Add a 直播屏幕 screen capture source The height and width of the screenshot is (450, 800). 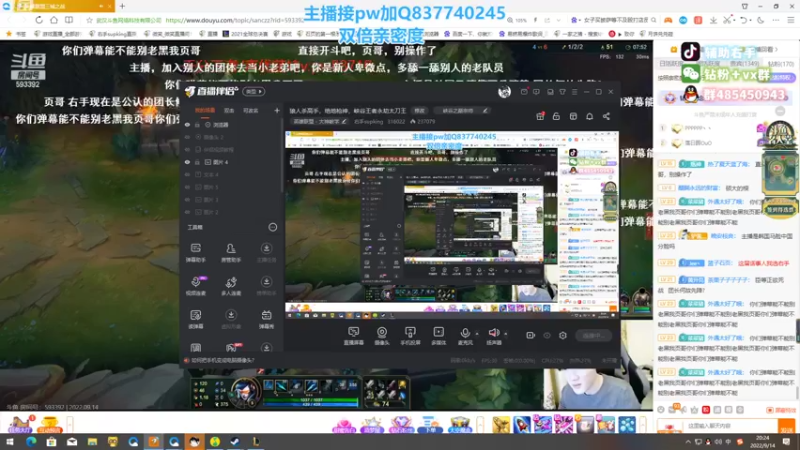(353, 336)
